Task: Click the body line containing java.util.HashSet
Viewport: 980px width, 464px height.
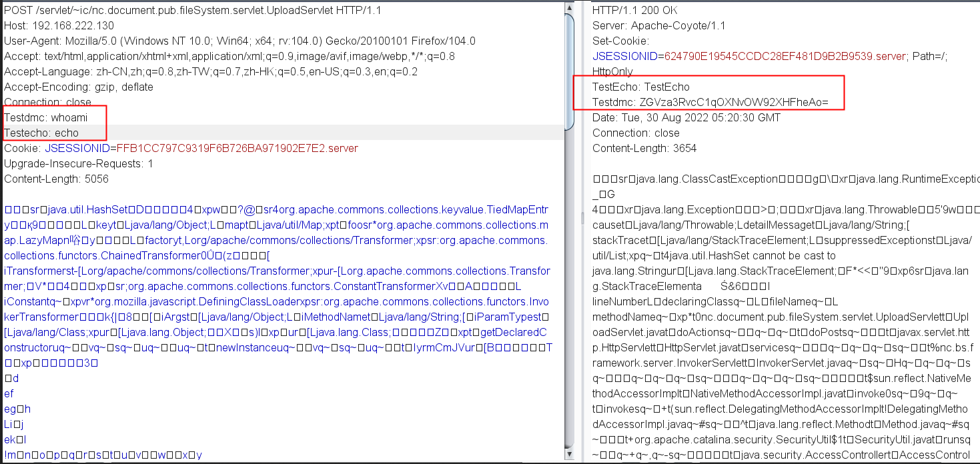Action: (278, 209)
